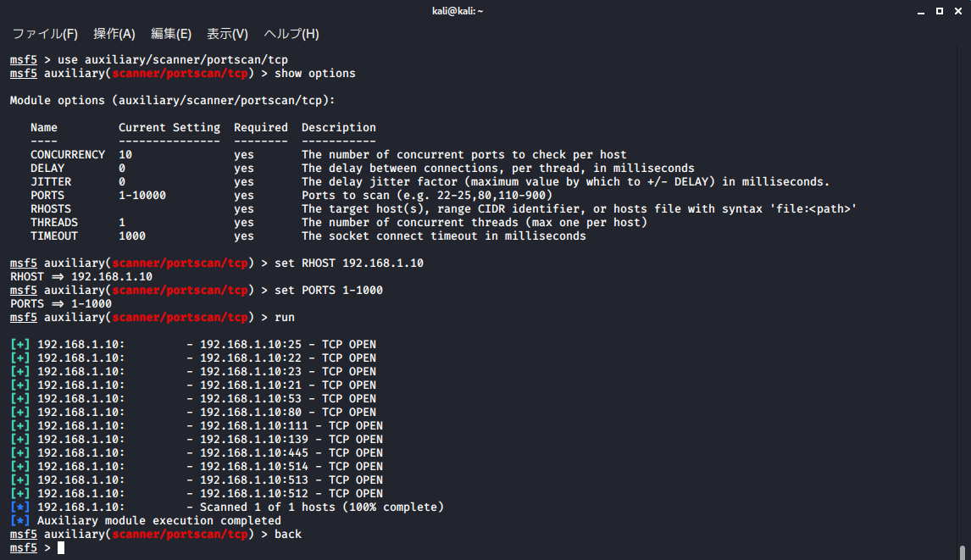The image size is (971, 560).
Task: Open the ヘルプ(H) menu
Action: pos(291,34)
